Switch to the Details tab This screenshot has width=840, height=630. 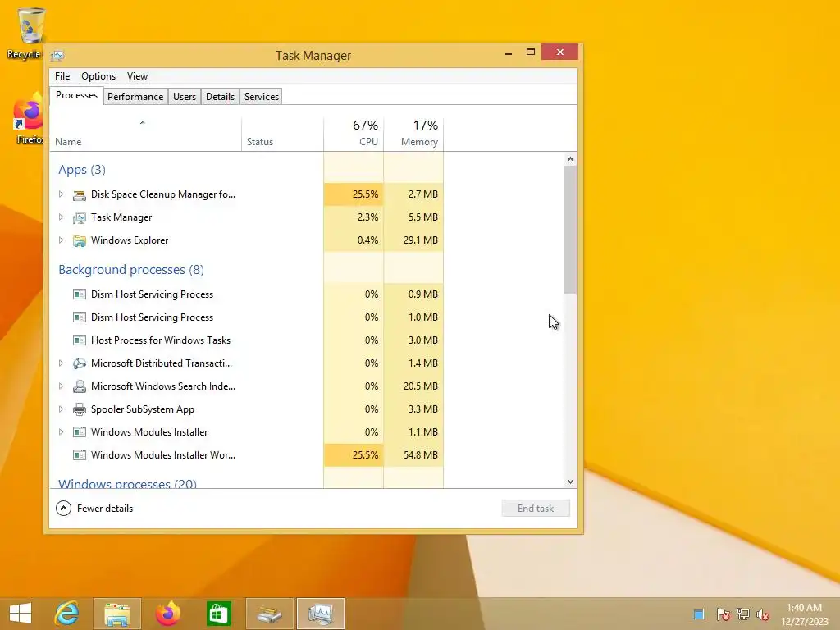(x=220, y=97)
